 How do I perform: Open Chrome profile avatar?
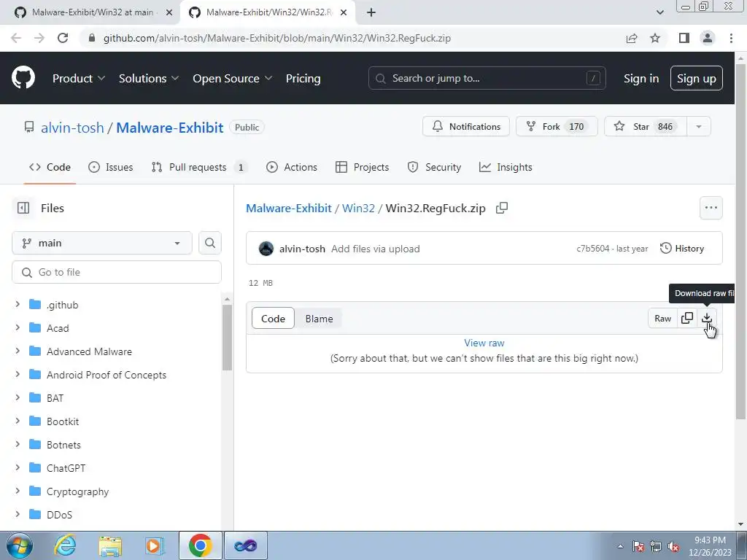(x=708, y=38)
